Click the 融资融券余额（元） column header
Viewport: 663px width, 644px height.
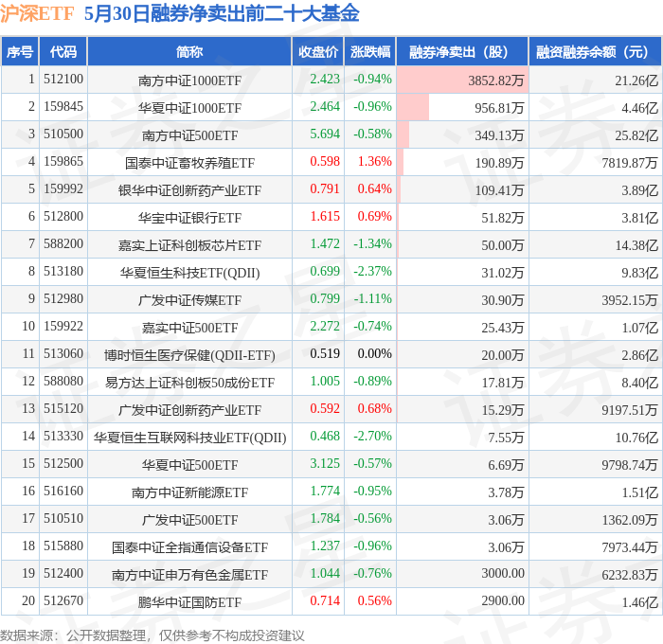(595, 51)
